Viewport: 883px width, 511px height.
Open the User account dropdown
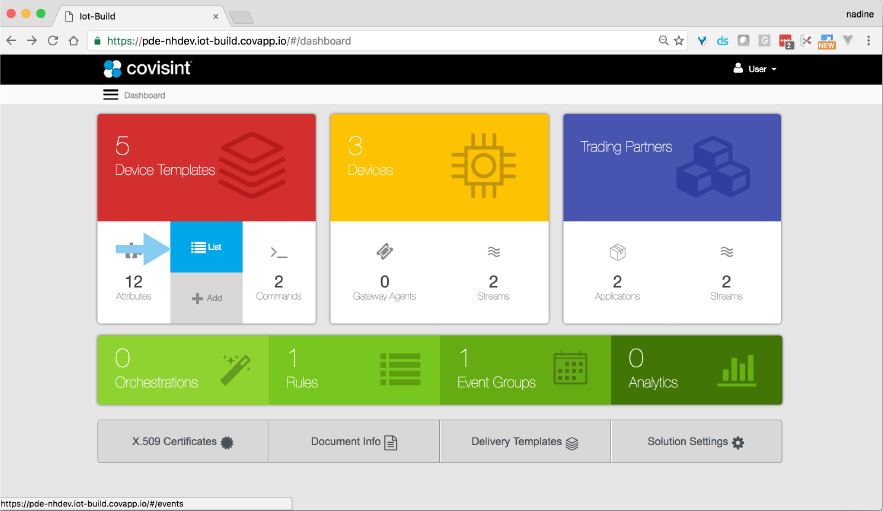755,69
